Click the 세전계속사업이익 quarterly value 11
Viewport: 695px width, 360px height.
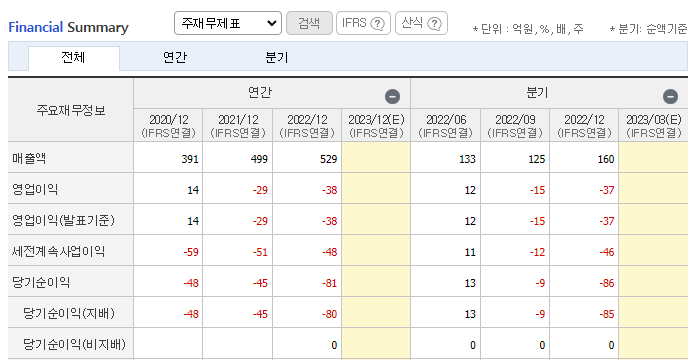(470, 252)
